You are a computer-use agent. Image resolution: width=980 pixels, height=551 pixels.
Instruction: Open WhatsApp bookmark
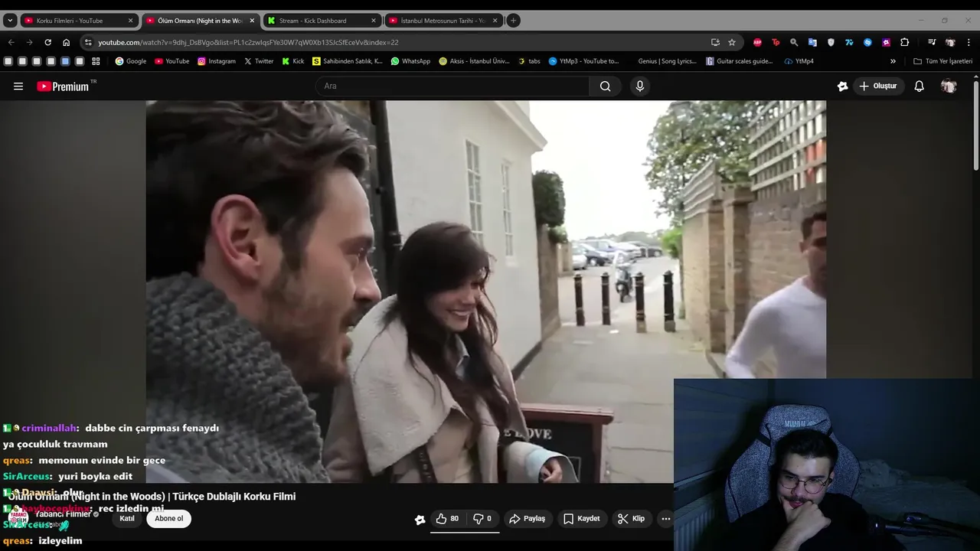(x=410, y=61)
